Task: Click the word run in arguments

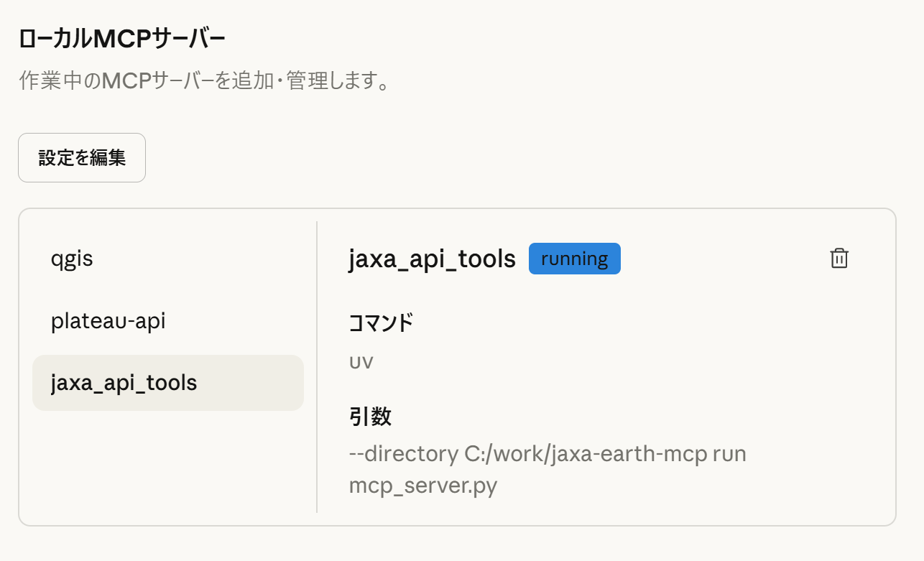Action: 730,455
